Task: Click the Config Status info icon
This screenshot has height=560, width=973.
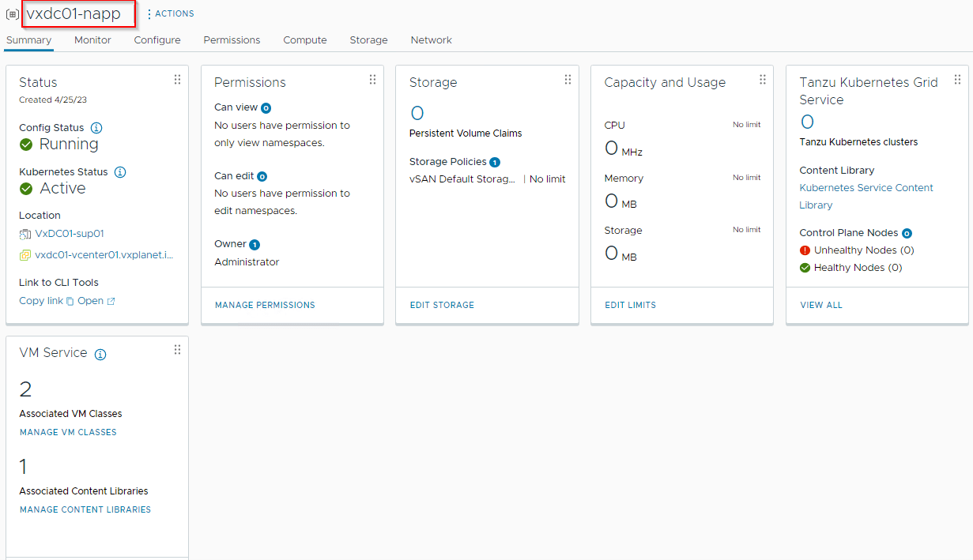Action: click(x=96, y=128)
